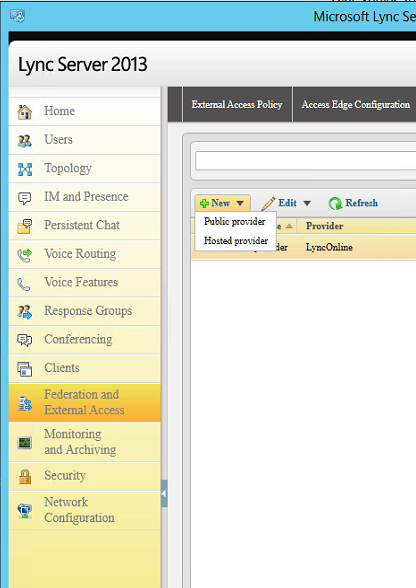This screenshot has width=416, height=588.
Task: Click the Topology network icon
Action: [25, 170]
